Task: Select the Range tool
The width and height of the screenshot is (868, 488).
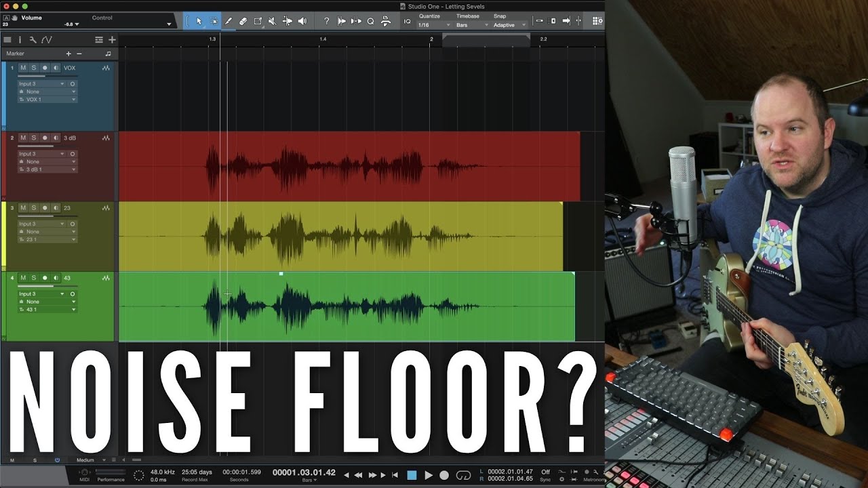Action: tap(214, 21)
